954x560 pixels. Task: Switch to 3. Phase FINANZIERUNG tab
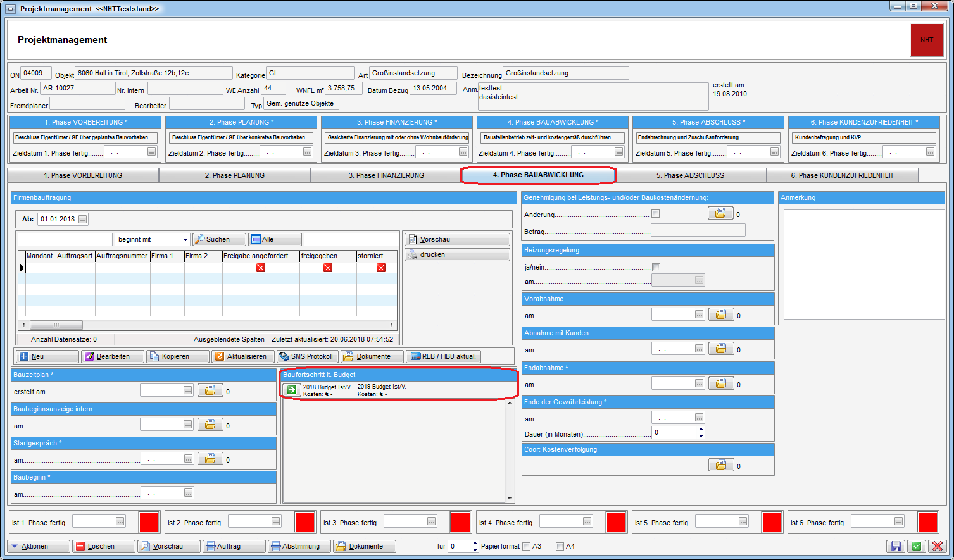(x=386, y=175)
